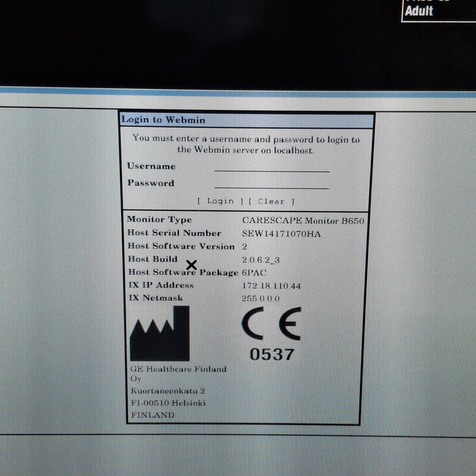Select the Login to Webmin title bar
Screen dimensions: 476x476
click(247, 120)
